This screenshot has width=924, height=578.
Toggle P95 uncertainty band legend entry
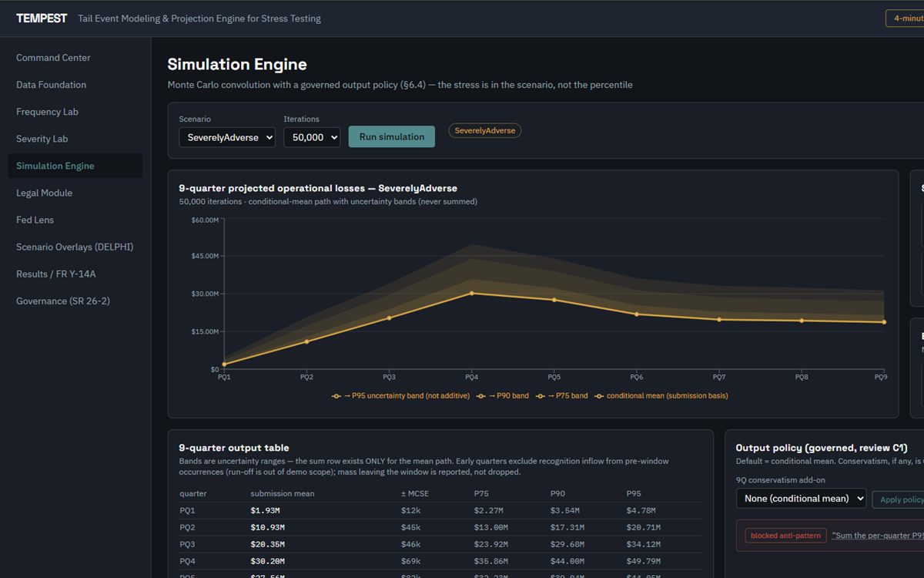400,396
